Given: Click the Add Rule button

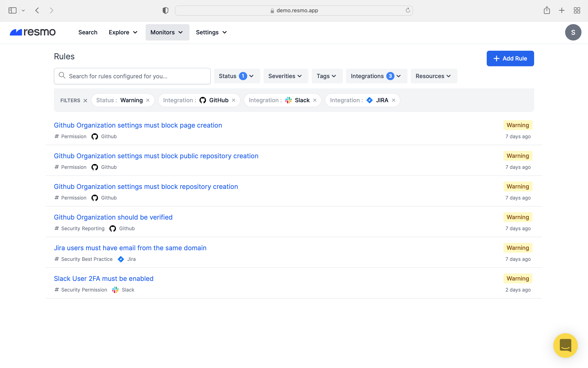Looking at the screenshot, I should (x=510, y=58).
